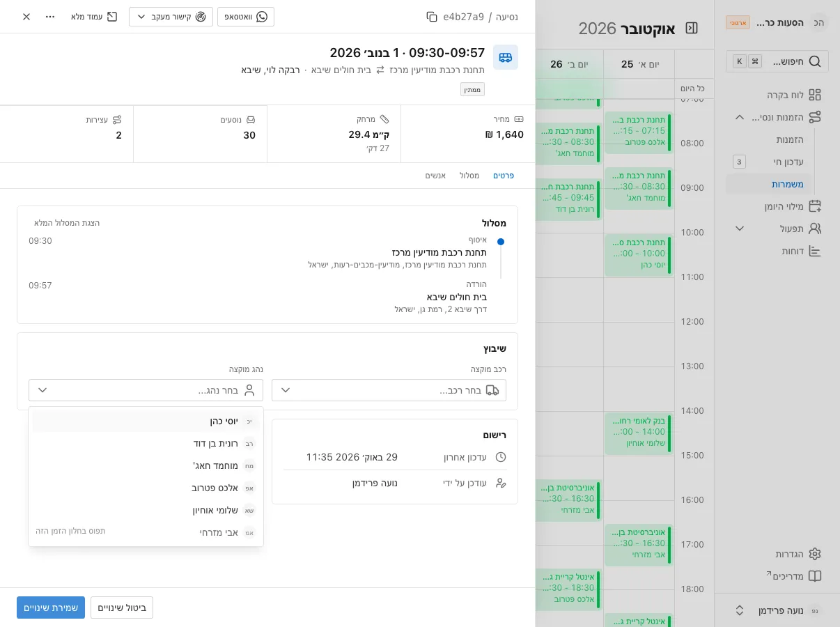The width and height of the screenshot is (840, 627).
Task: Click the וואטסאפ WhatsApp button
Action: (246, 17)
